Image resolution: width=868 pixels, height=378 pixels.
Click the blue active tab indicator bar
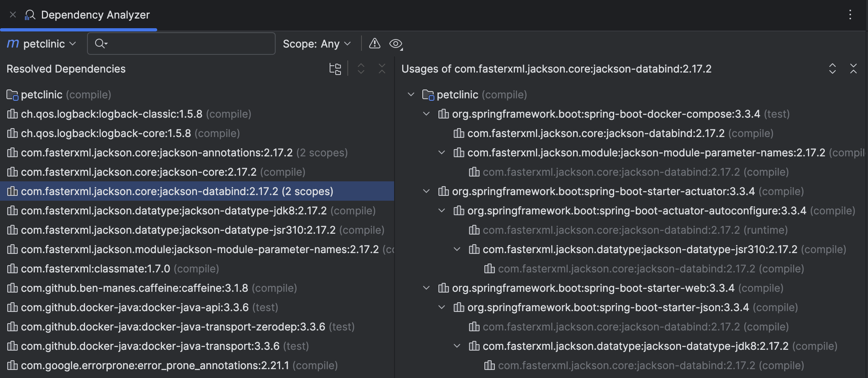(79, 29)
